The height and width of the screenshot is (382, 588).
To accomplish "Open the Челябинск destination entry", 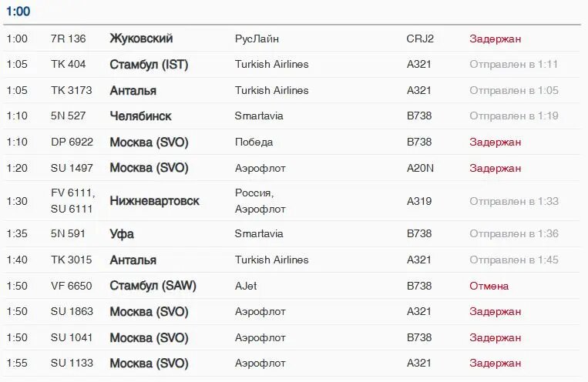I will (140, 116).
